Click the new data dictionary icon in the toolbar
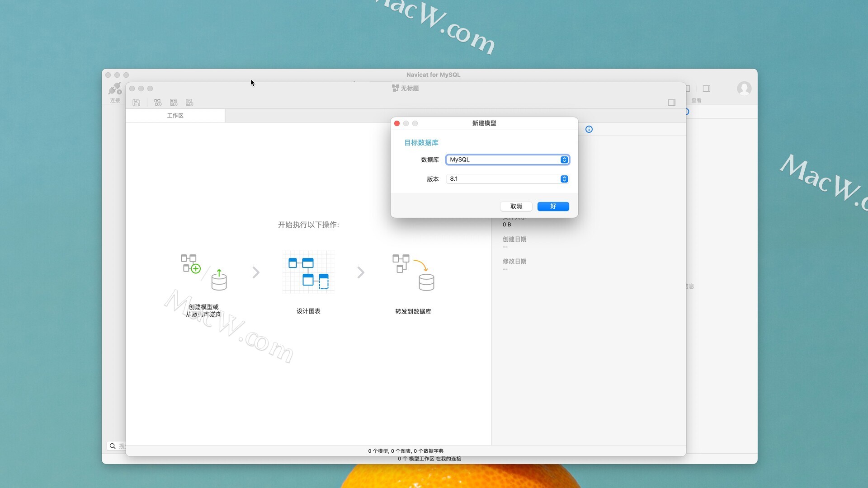The height and width of the screenshot is (488, 868). tap(189, 103)
